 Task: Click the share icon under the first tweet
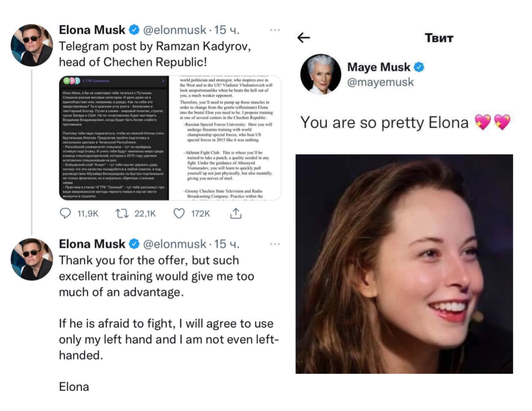pos(236,213)
